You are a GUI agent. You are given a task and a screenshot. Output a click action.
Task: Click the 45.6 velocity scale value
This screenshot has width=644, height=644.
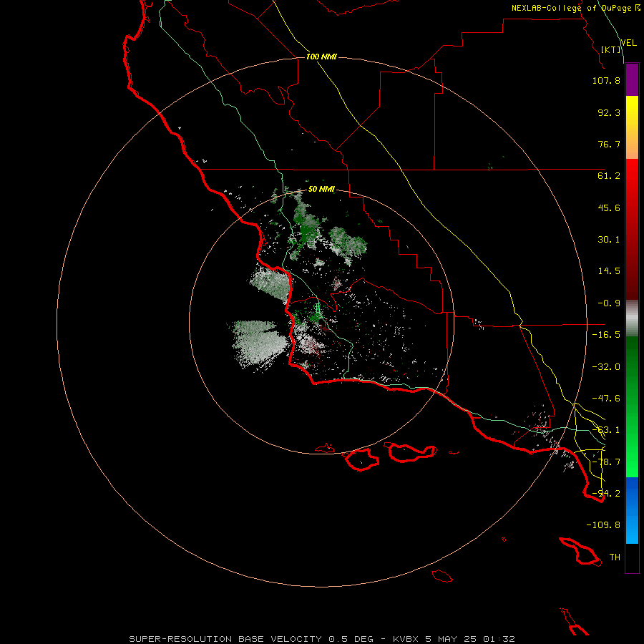click(609, 208)
